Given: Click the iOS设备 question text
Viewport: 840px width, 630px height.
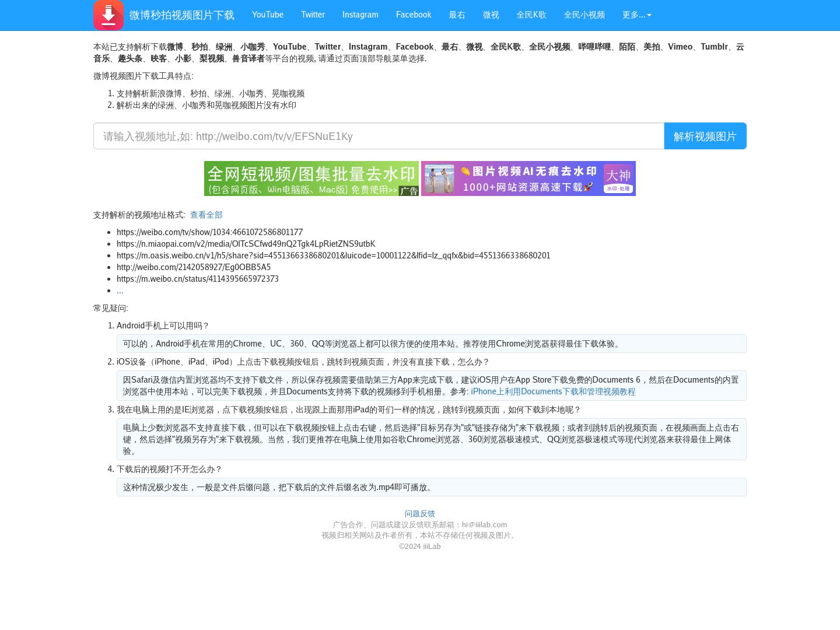Looking at the screenshot, I should coord(303,362).
